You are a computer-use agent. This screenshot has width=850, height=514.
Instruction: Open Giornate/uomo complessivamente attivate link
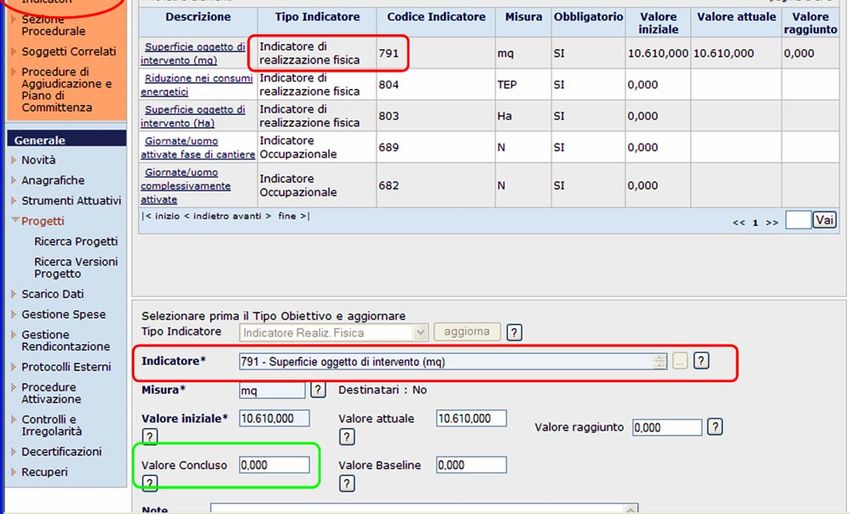point(185,186)
